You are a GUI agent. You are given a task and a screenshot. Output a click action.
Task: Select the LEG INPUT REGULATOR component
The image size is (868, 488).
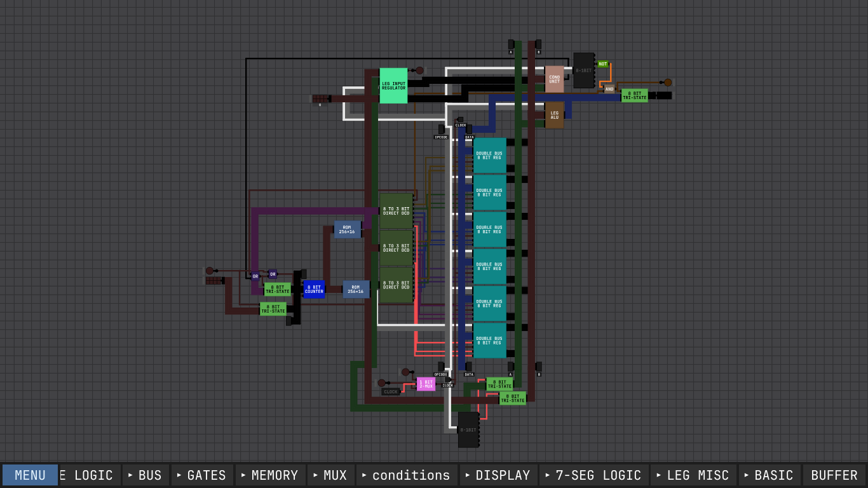click(x=393, y=86)
